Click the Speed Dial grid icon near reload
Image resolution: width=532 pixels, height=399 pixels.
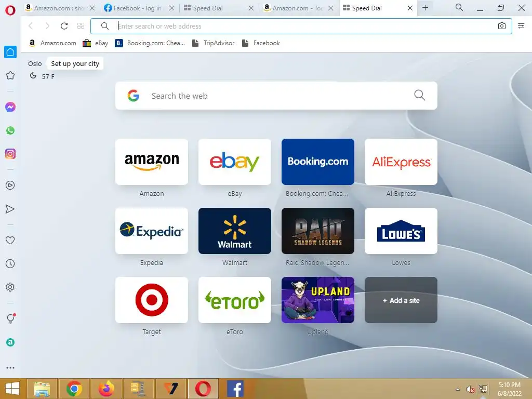tap(81, 26)
